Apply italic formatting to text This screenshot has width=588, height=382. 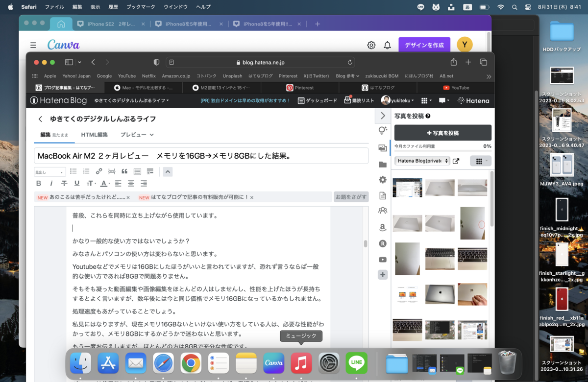click(51, 183)
